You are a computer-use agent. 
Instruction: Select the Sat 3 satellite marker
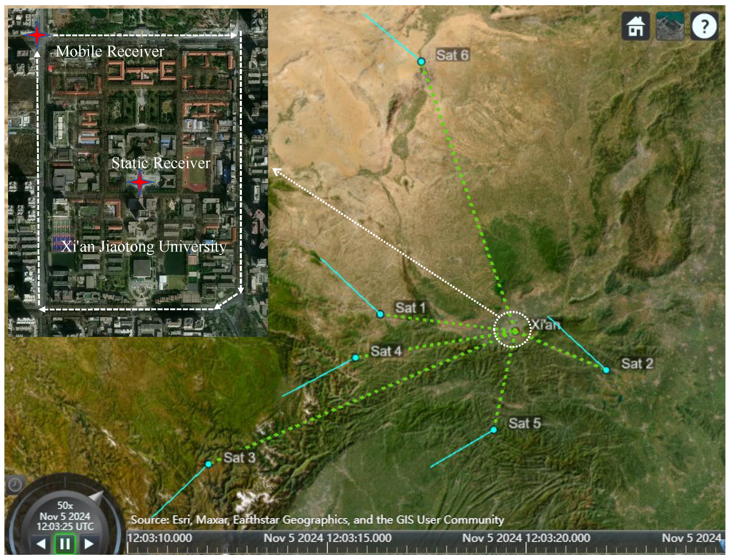tap(208, 464)
